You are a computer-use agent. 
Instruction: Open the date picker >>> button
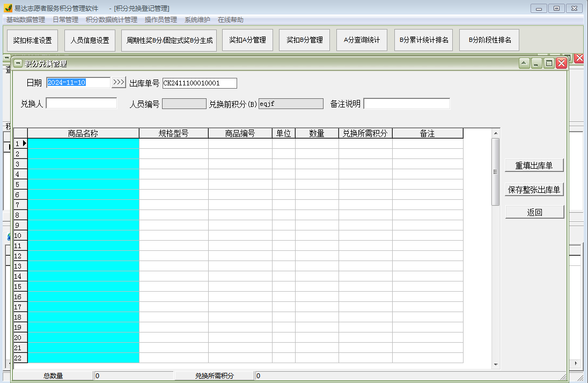(x=119, y=82)
